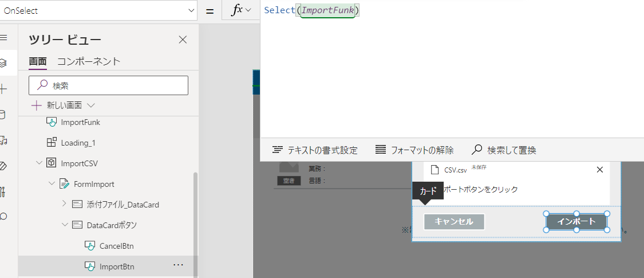This screenshot has width=644, height=278.
Task: Click the ImportFunk button control icon
Action: click(x=52, y=122)
